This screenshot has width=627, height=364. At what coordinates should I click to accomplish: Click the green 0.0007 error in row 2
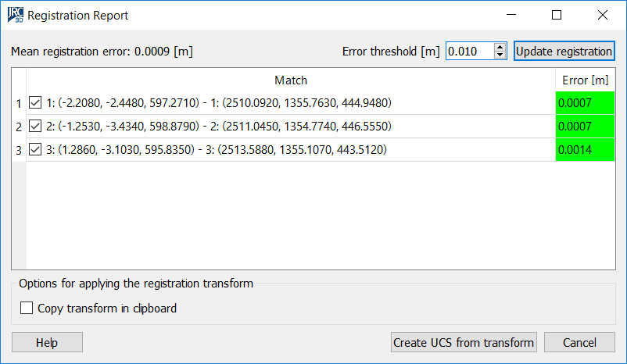tap(585, 127)
